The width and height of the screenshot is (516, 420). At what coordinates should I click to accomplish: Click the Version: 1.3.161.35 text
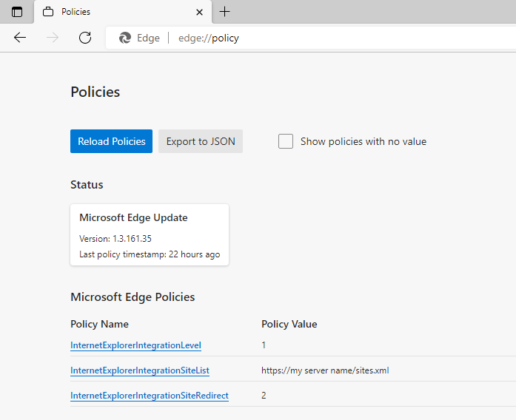click(x=115, y=239)
